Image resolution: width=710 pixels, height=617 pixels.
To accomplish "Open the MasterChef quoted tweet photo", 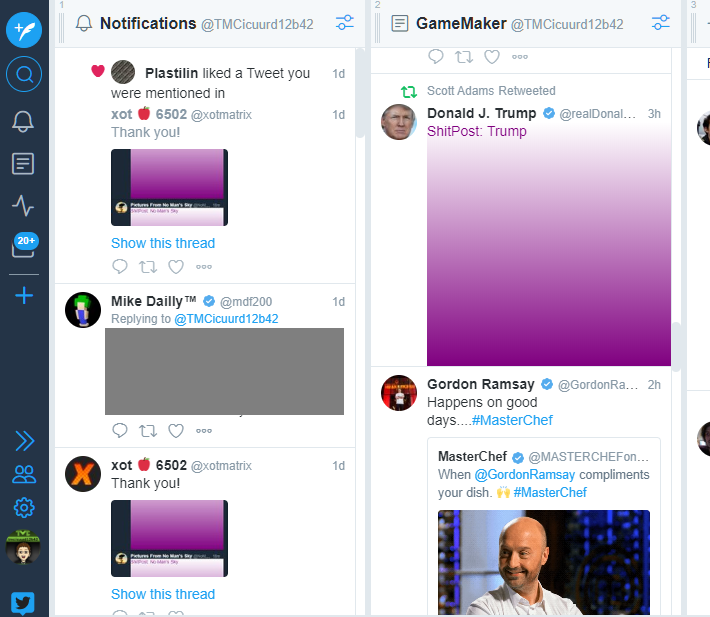I will tap(544, 562).
